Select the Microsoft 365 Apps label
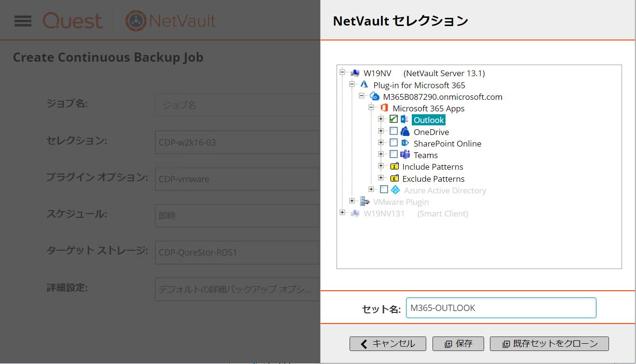 pos(429,108)
